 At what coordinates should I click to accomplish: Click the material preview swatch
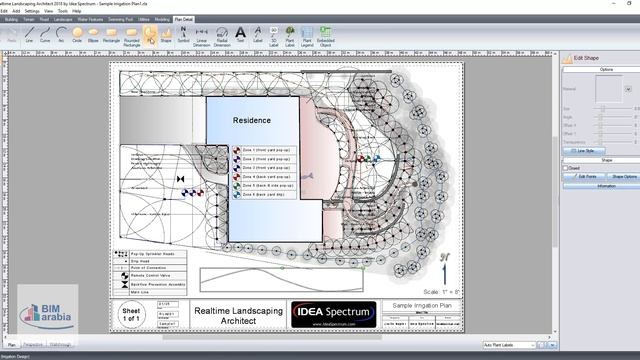pos(608,89)
